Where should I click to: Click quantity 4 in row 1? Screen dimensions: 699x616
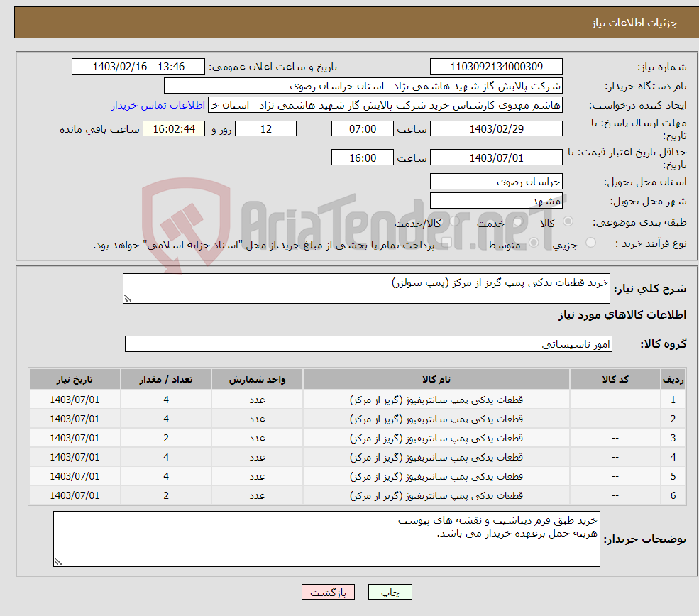166,400
